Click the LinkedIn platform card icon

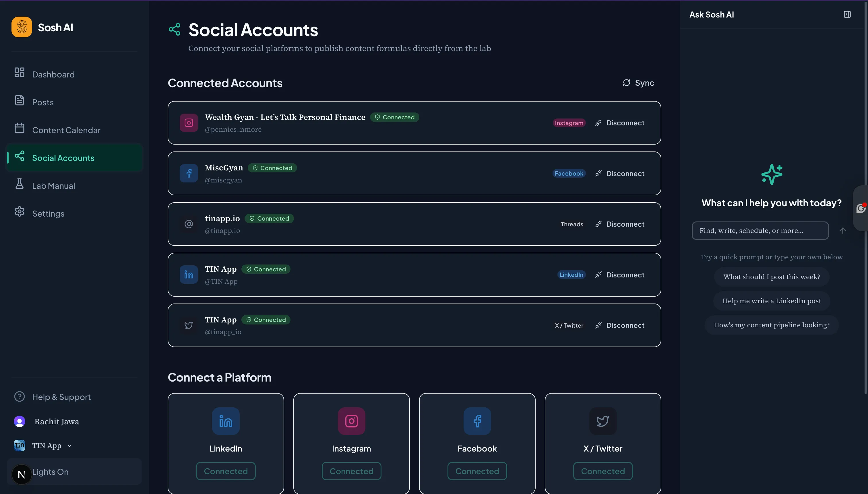(226, 421)
